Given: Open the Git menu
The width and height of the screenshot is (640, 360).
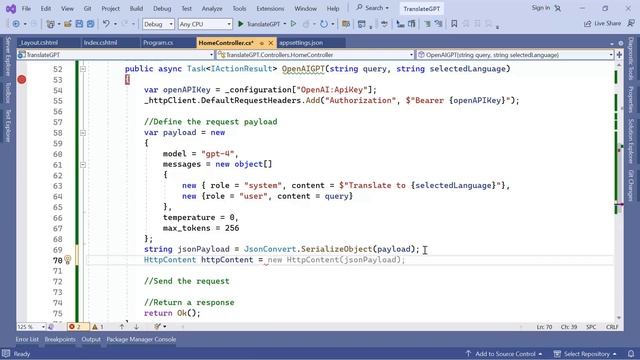Looking at the screenshot, I should pyautogui.click(x=87, y=8).
